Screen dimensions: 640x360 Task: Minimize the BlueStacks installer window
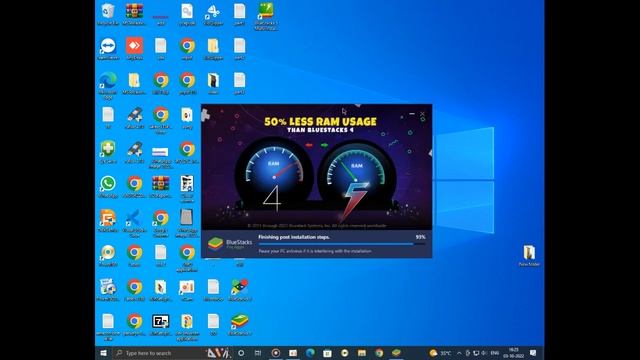tap(412, 114)
